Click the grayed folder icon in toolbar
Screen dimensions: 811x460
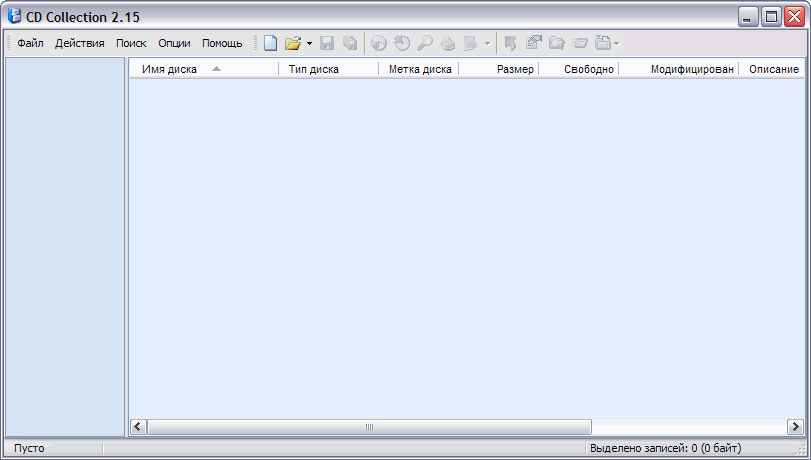pos(557,43)
